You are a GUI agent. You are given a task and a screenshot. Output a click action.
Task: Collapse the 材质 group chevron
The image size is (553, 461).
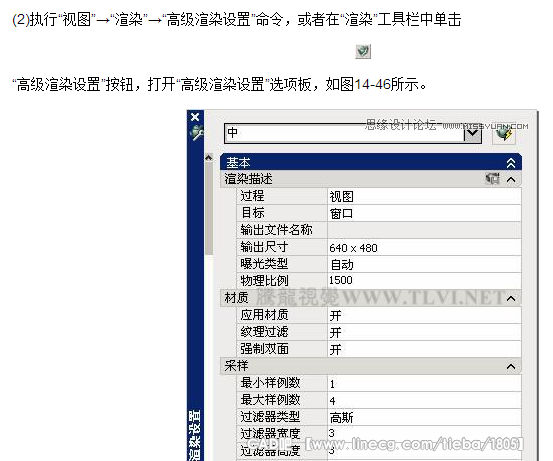[511, 299]
